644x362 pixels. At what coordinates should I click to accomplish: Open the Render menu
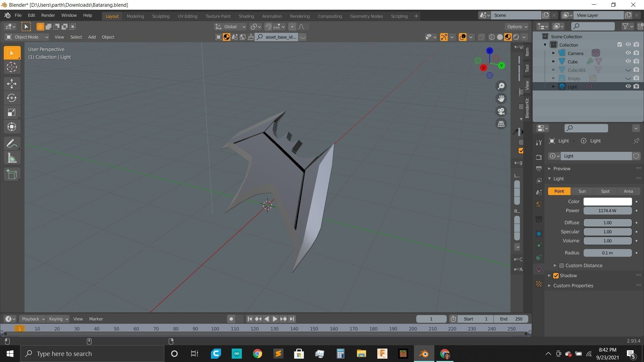coord(48,15)
